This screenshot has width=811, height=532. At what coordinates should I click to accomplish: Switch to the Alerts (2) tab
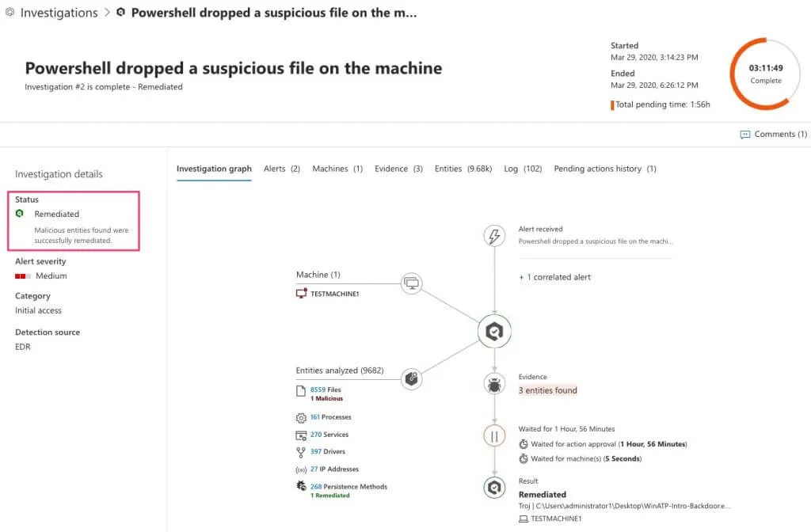pyautogui.click(x=281, y=169)
